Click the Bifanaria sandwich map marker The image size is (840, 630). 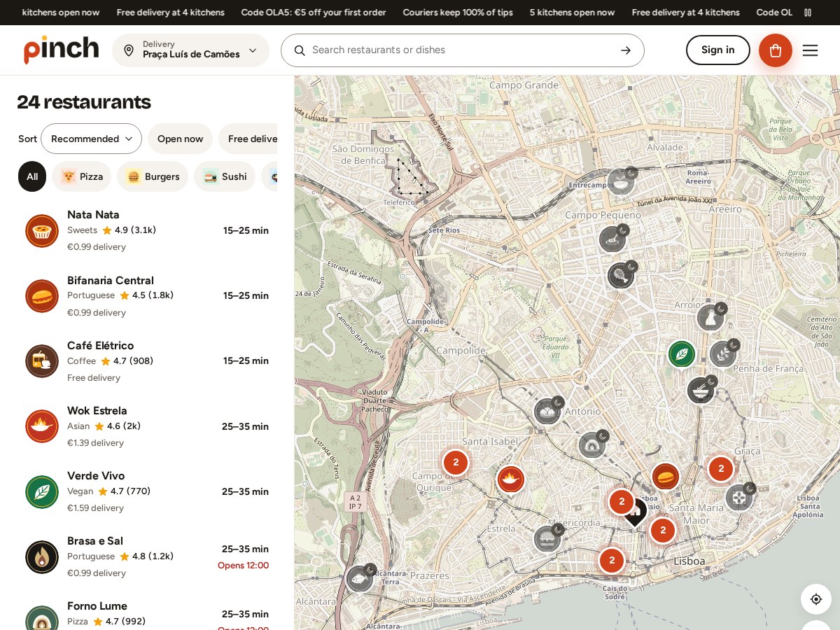point(666,477)
